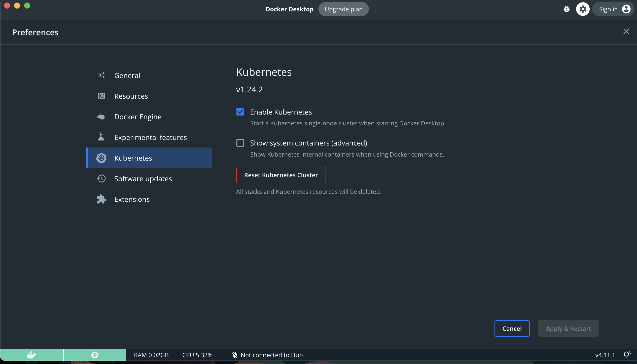Open the Extensions section
Viewport: 637px width, 364px height.
149,199
